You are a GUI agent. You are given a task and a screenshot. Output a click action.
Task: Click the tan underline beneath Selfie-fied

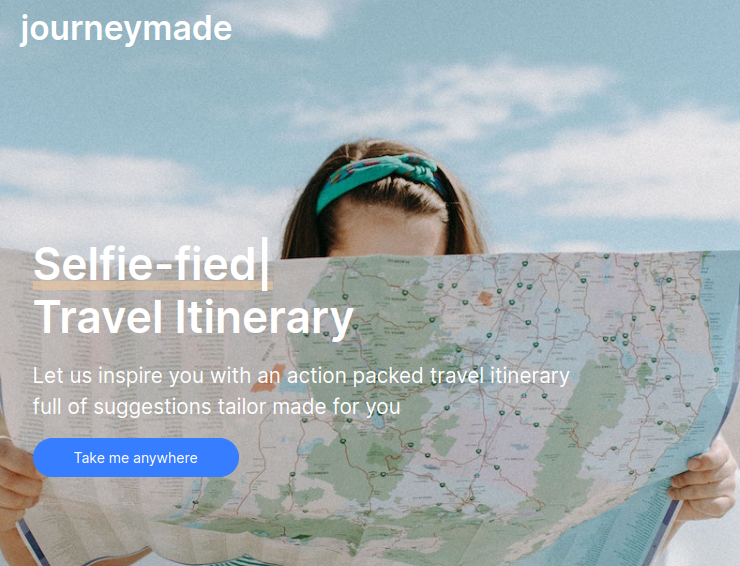[x=152, y=285]
